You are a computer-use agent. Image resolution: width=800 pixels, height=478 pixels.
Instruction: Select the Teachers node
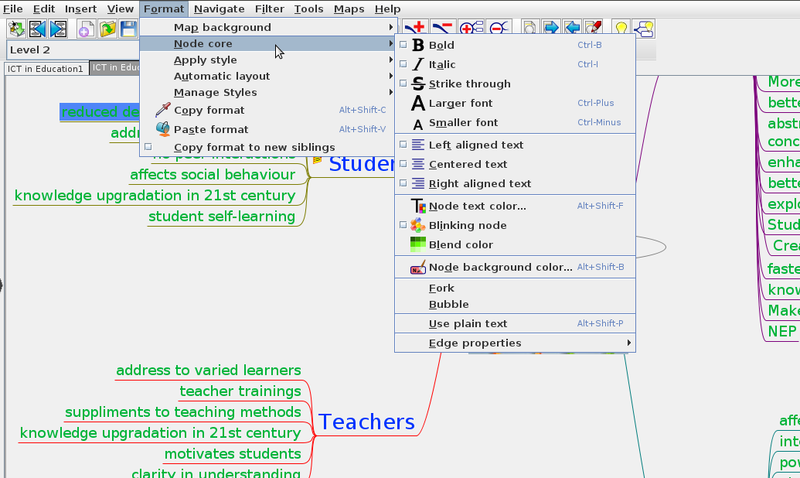(x=366, y=422)
